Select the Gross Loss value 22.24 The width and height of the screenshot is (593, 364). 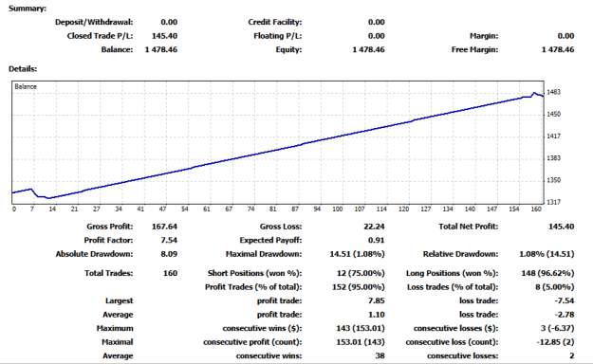point(374,227)
